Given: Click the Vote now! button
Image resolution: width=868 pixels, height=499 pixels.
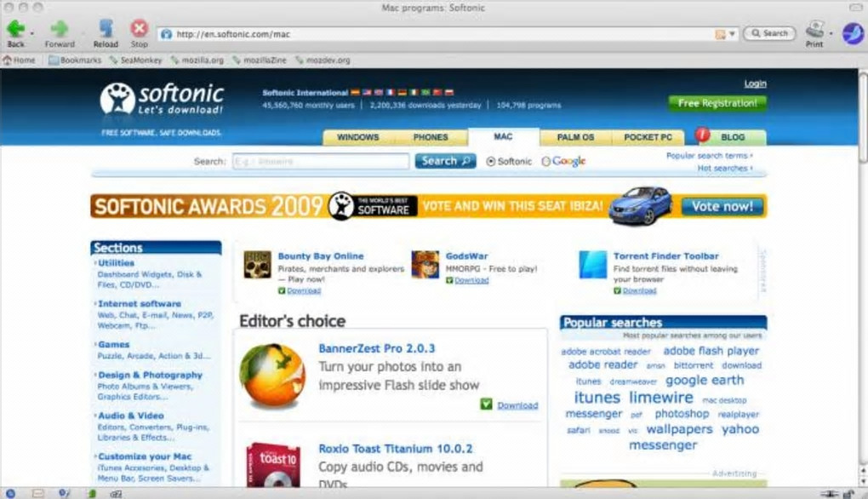Looking at the screenshot, I should click(x=722, y=206).
